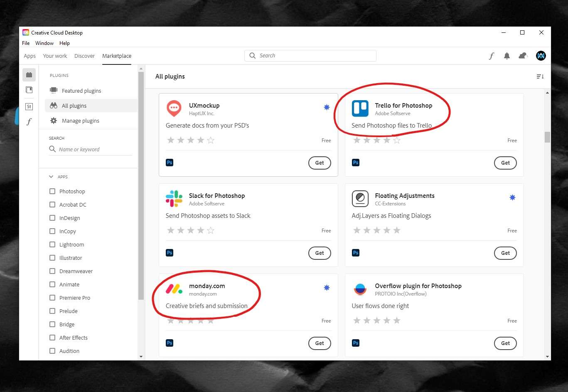Click the top Search field
The width and height of the screenshot is (568, 392).
[x=310, y=56]
